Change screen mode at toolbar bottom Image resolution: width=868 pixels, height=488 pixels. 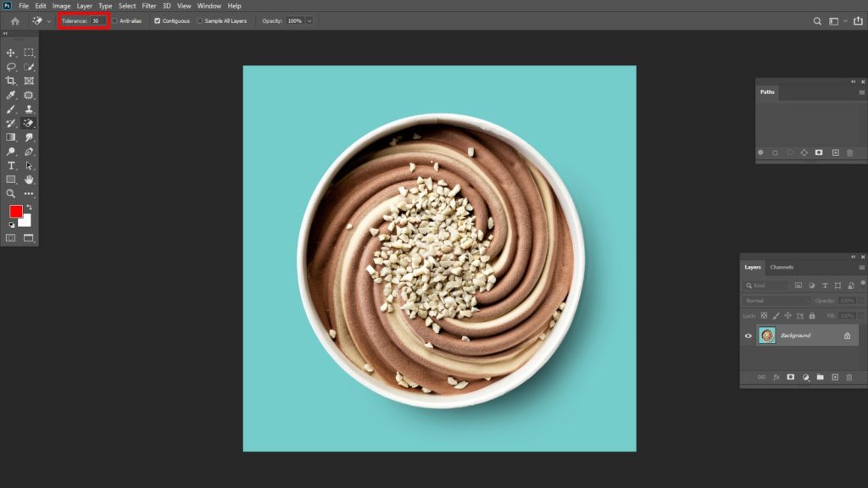[29, 238]
